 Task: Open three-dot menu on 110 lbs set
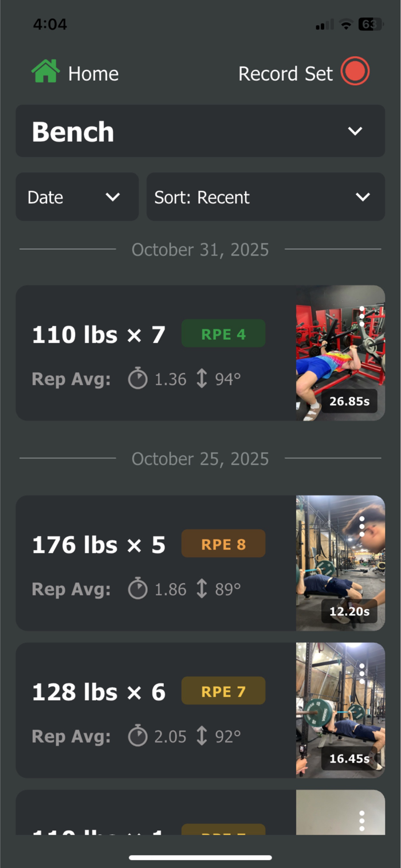[362, 316]
